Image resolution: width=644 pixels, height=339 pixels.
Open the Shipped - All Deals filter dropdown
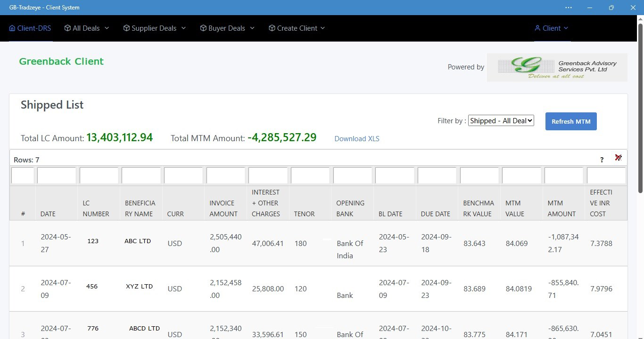pos(501,121)
